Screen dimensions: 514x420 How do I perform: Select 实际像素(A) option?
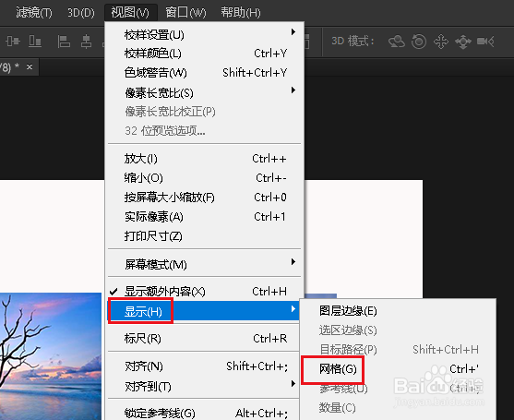coord(205,216)
